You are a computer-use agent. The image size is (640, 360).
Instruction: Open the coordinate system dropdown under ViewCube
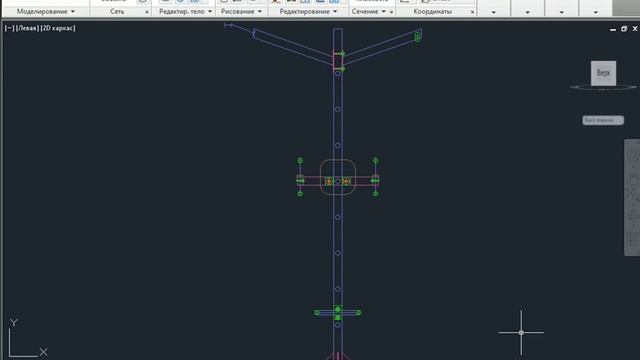[603, 120]
